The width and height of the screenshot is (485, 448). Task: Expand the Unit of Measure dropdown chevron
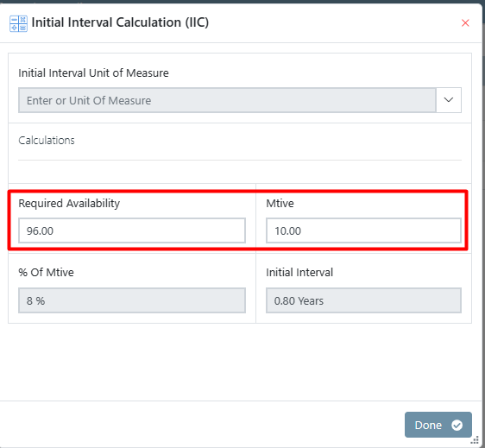point(449,100)
